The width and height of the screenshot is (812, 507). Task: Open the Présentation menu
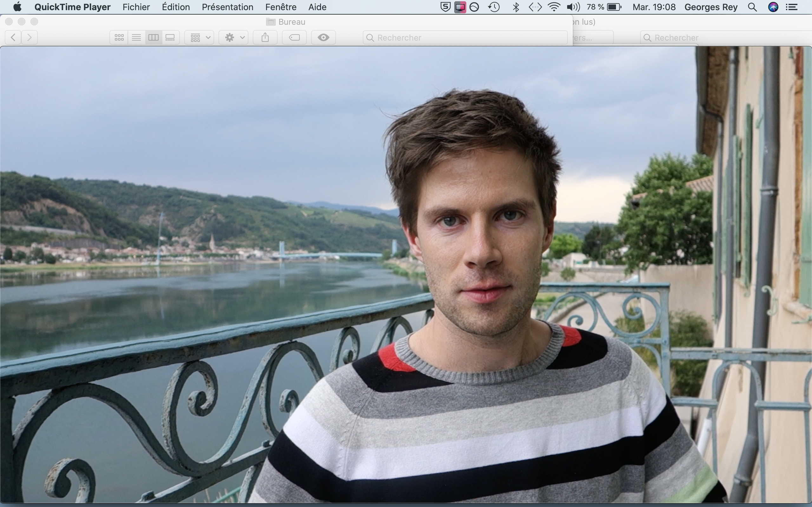(x=227, y=7)
